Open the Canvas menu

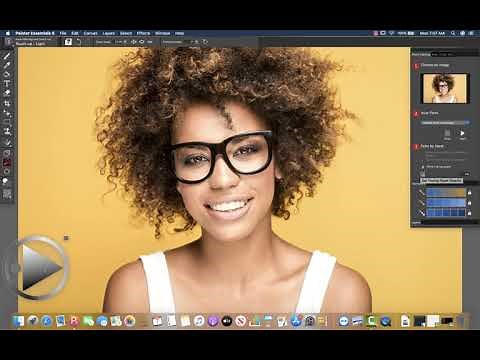[90, 33]
